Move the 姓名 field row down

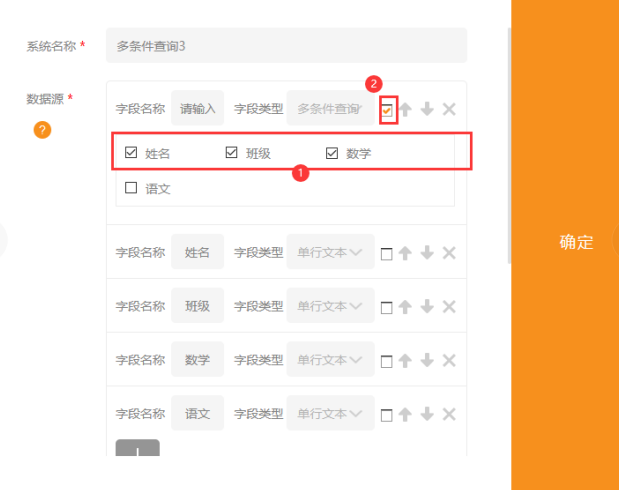coord(427,253)
